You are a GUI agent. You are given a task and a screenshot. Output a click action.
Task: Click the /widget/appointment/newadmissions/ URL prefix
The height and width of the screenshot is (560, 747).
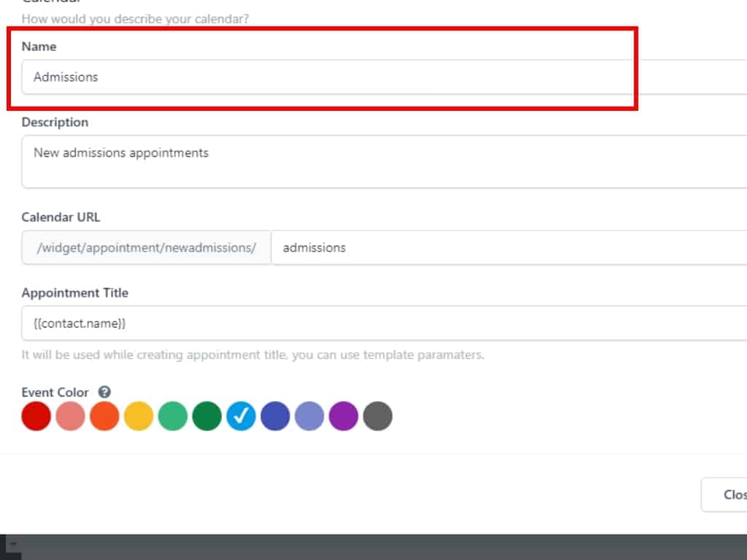click(x=147, y=247)
